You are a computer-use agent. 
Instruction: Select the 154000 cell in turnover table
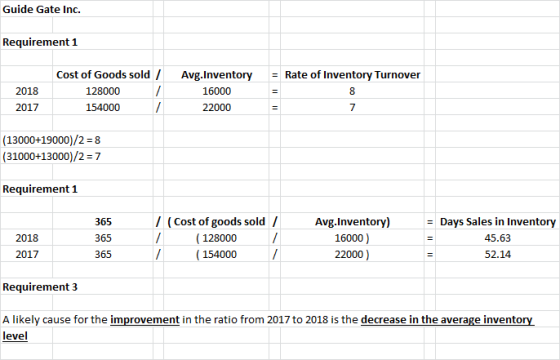[x=103, y=108]
